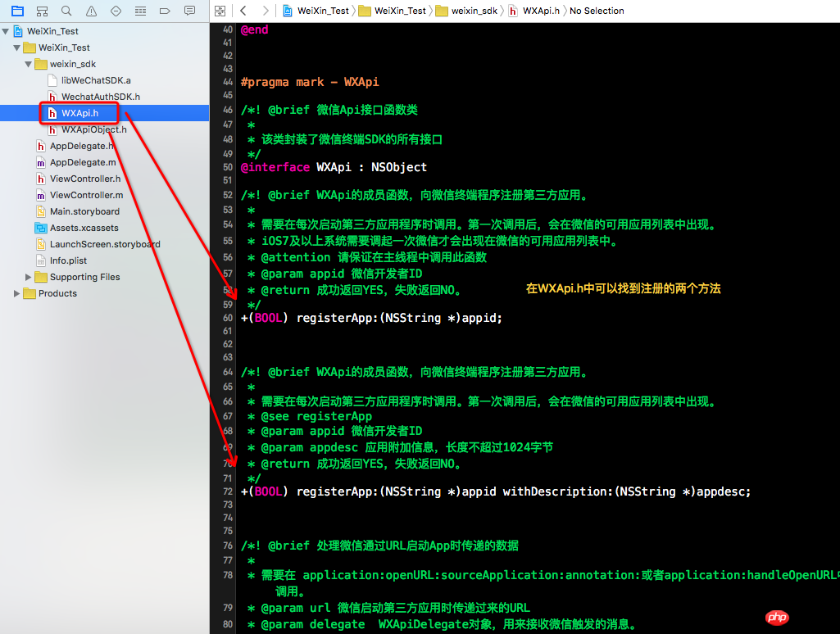Click the WeiXin_Test project blueprint icon
The height and width of the screenshot is (634, 840).
pos(18,31)
